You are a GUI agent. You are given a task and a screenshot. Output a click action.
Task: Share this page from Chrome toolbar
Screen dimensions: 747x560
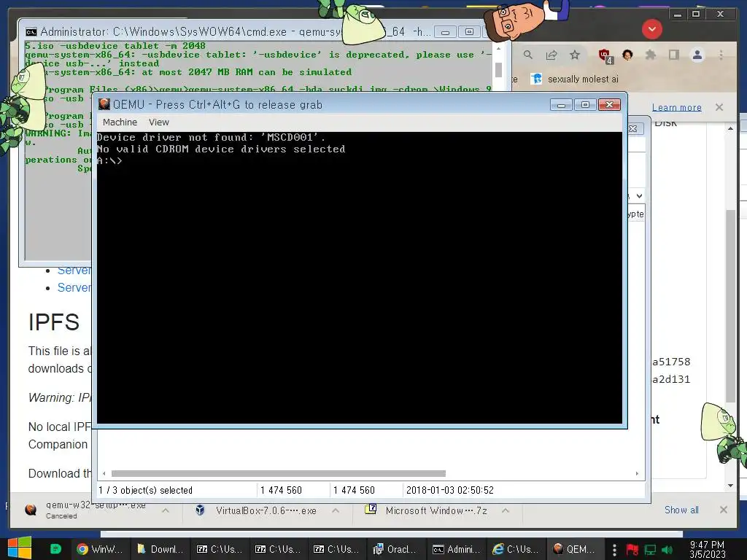click(x=551, y=55)
